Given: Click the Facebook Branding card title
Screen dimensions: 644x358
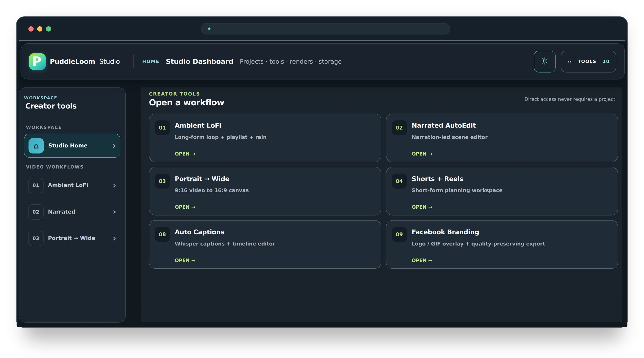Looking at the screenshot, I should 445,232.
